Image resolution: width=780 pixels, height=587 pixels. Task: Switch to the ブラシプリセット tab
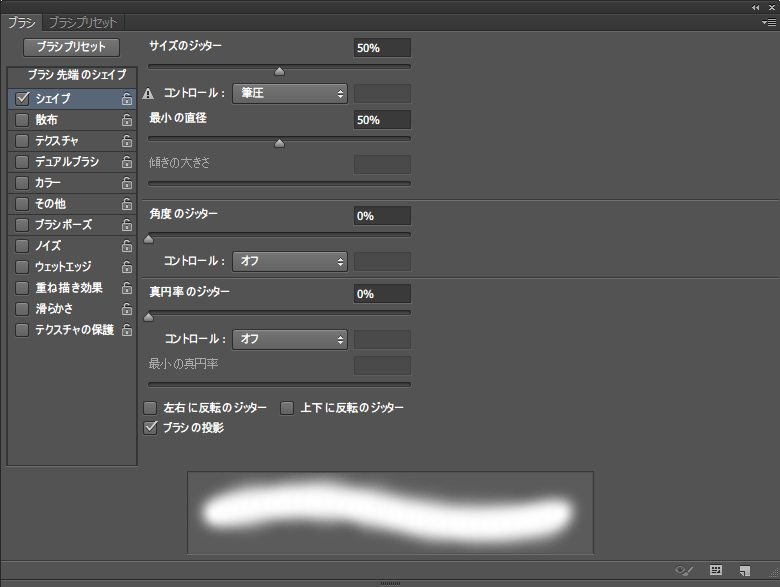click(x=83, y=23)
